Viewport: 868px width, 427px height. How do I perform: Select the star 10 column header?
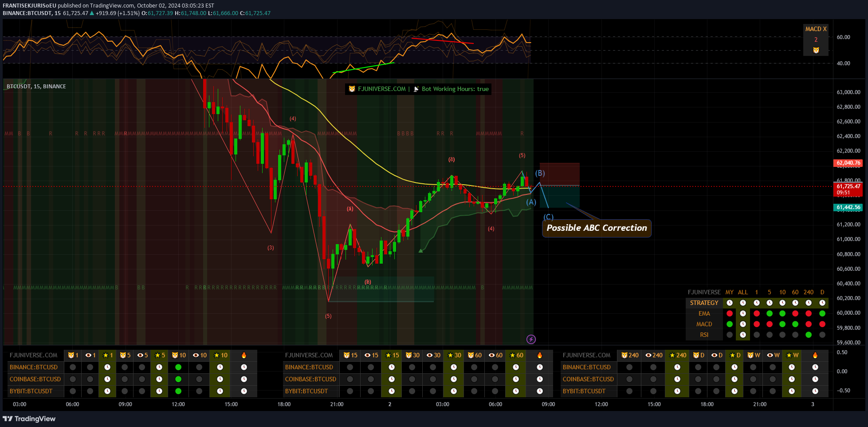pos(220,355)
